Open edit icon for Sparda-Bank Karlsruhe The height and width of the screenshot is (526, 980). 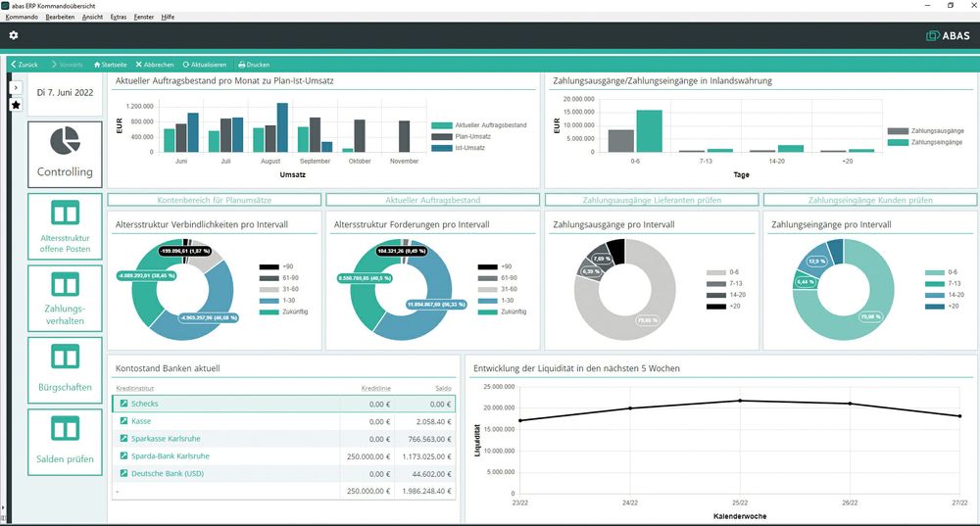pos(123,456)
